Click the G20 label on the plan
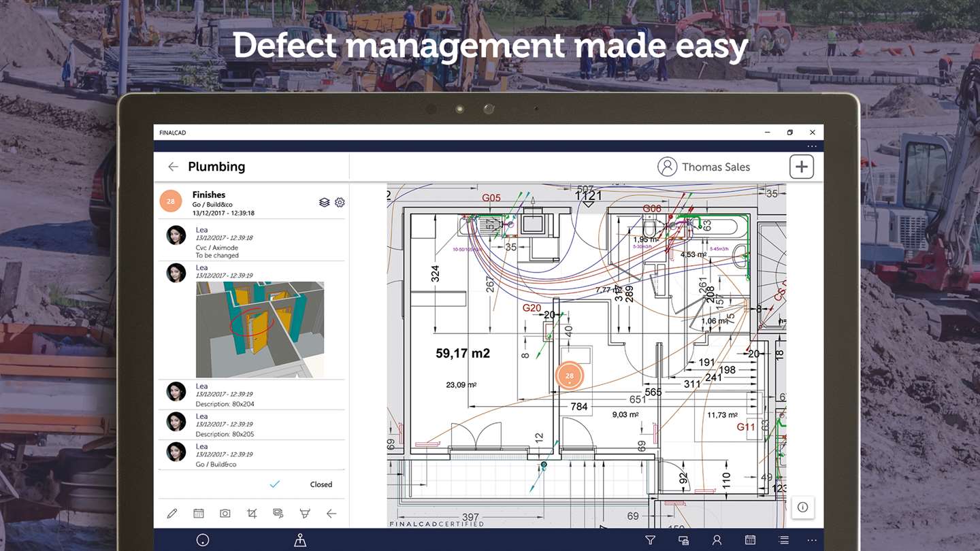980x551 pixels. [532, 308]
